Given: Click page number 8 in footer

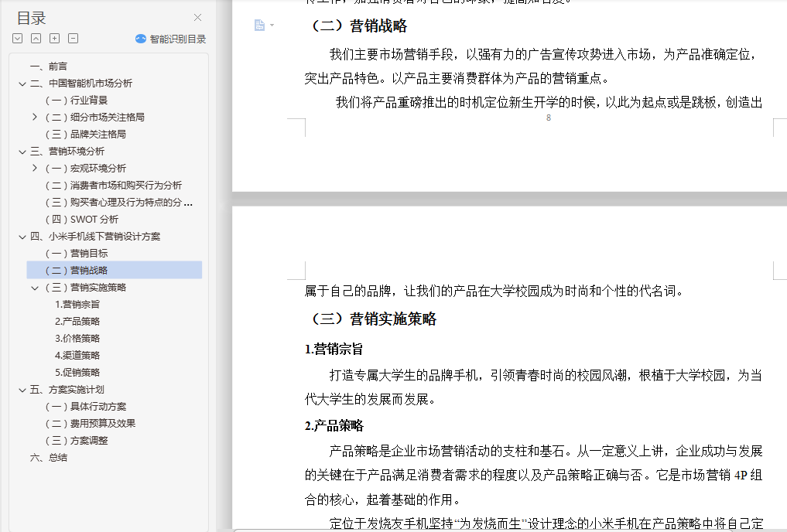Looking at the screenshot, I should point(549,118).
